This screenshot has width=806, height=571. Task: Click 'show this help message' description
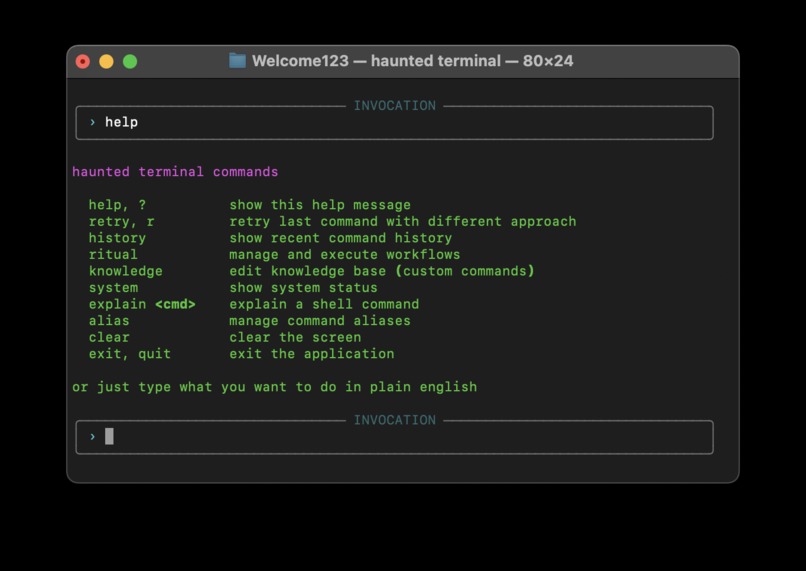click(x=320, y=205)
